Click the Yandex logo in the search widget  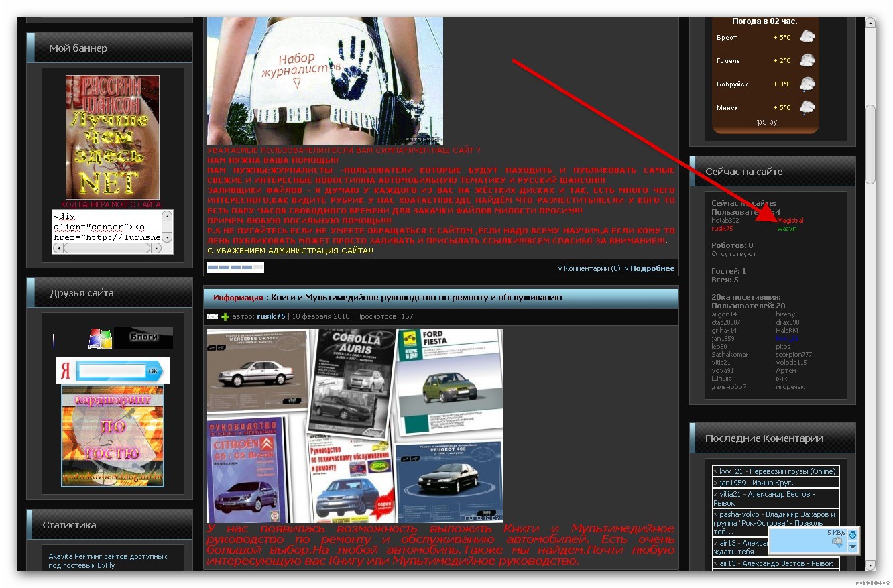coord(66,371)
